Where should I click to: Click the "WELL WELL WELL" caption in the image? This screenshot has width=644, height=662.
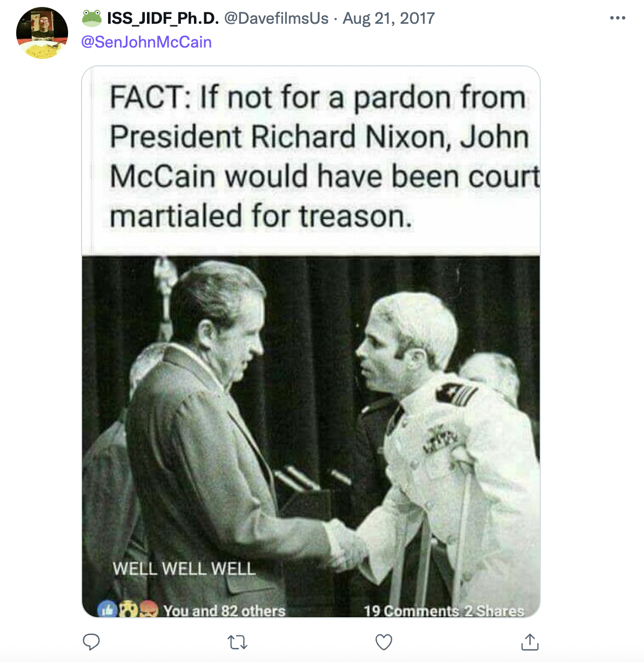tap(184, 568)
